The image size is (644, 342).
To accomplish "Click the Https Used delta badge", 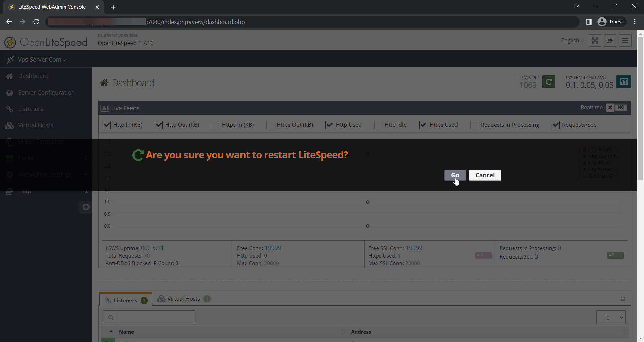I will click(483, 255).
